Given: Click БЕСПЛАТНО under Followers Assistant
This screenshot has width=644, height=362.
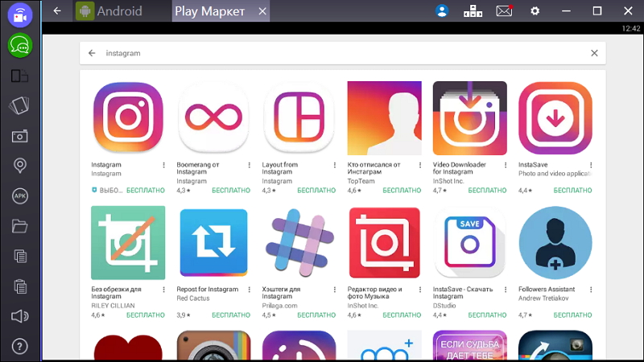Looking at the screenshot, I should pos(572,315).
